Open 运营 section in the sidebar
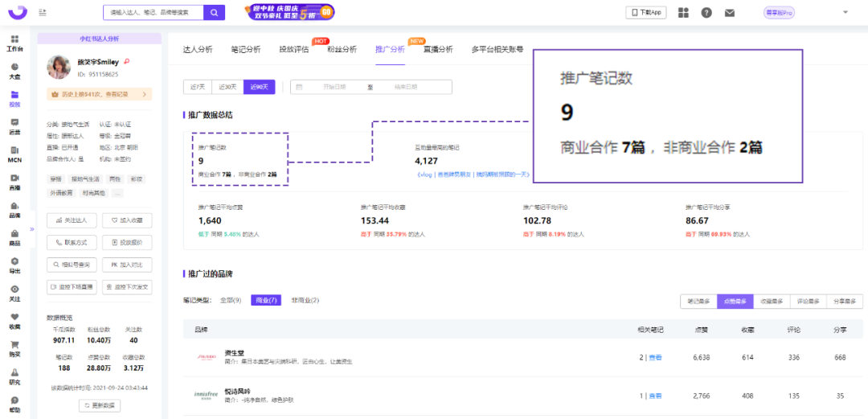This screenshot has width=868, height=419. pyautogui.click(x=14, y=127)
